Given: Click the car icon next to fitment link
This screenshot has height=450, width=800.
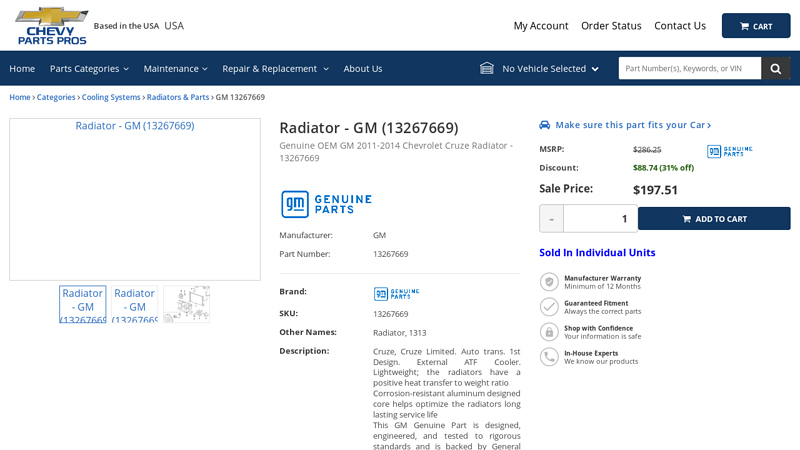Looking at the screenshot, I should pos(545,125).
